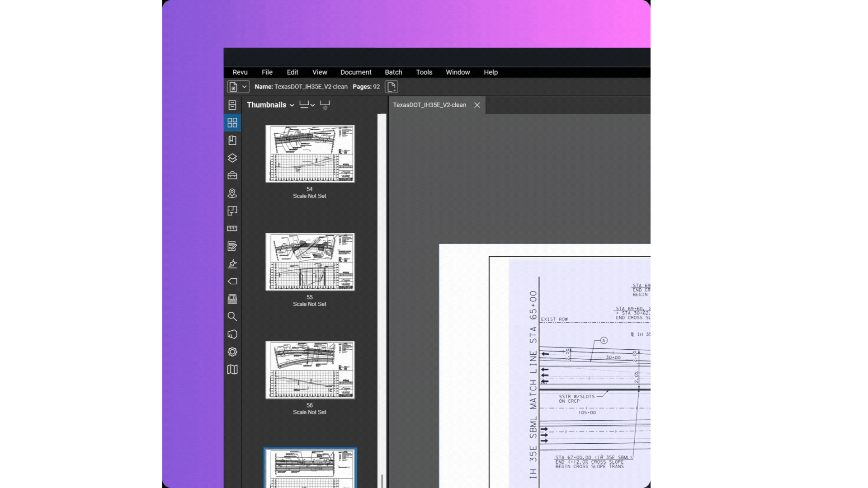868x488 pixels.
Task: Open the Batch menu
Action: [393, 72]
